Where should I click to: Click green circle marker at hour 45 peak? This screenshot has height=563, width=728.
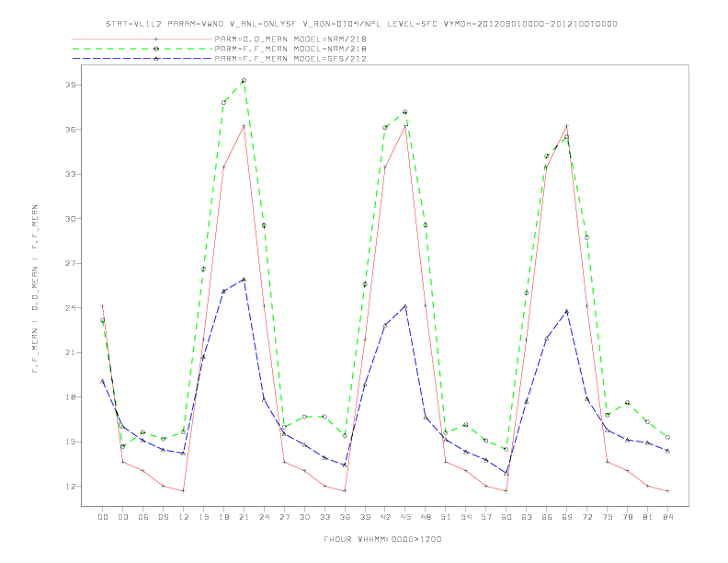tap(405, 112)
